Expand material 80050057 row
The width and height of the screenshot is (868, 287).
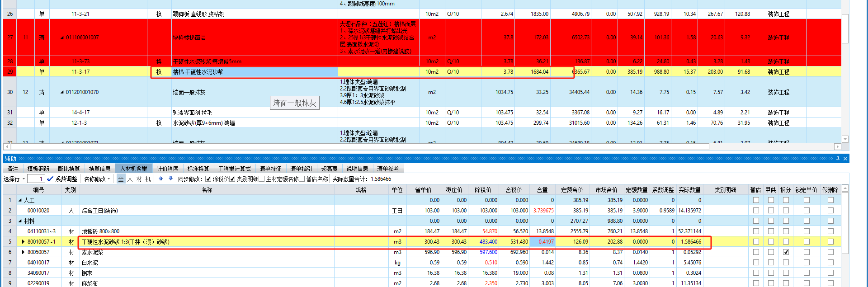point(24,252)
